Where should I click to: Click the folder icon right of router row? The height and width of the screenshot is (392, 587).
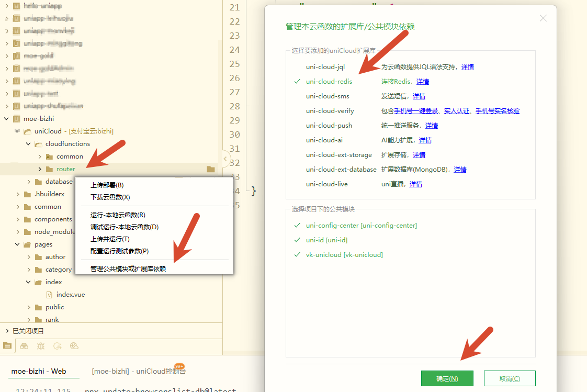211,169
